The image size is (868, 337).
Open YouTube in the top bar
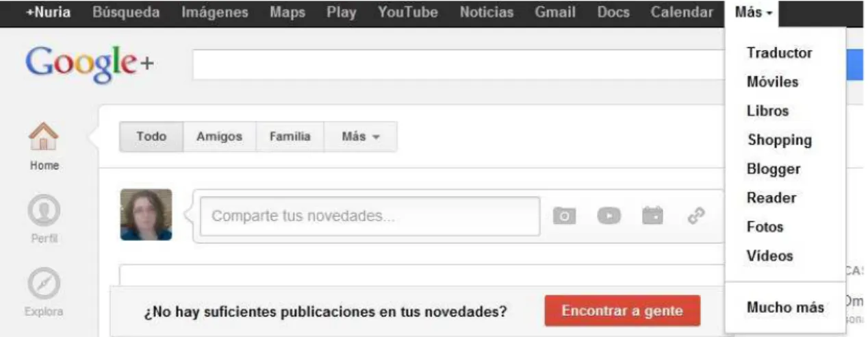pos(408,12)
